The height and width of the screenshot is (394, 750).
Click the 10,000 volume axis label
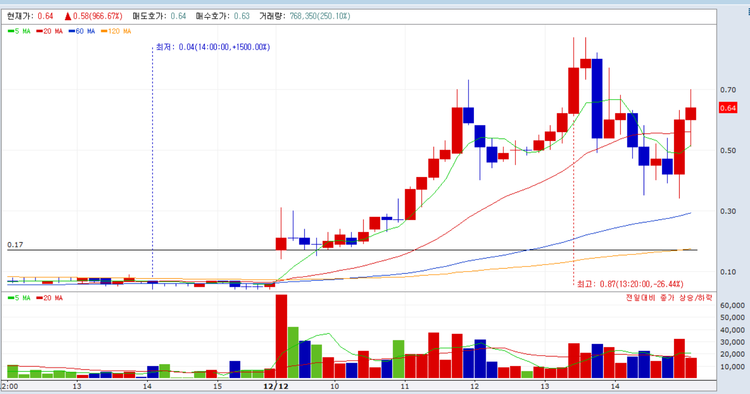[732, 367]
